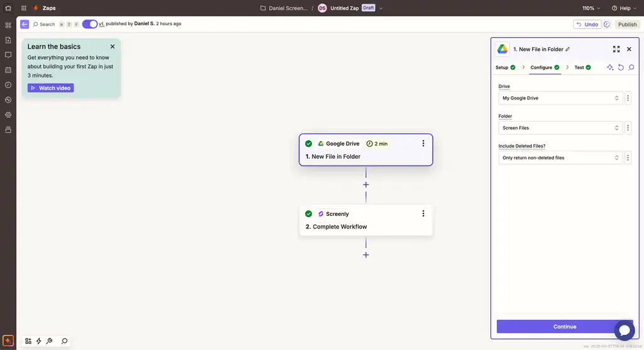Open the Zapier home icon
The height and width of the screenshot is (350, 644).
pyautogui.click(x=8, y=8)
